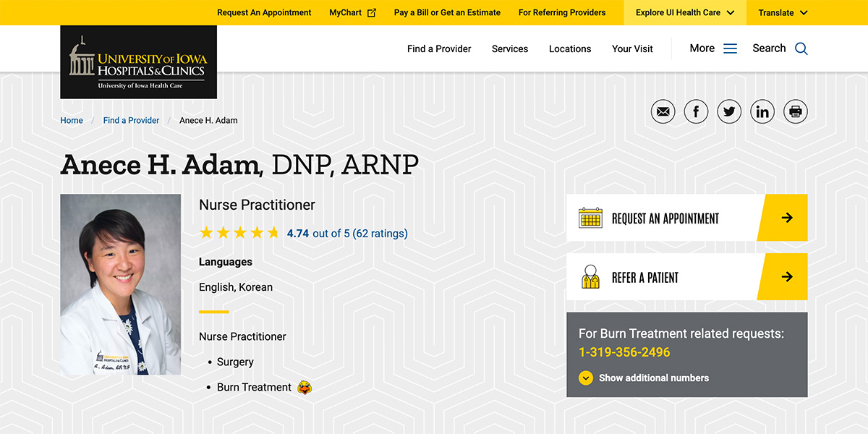
Task: Share provider page via email icon
Action: pyautogui.click(x=663, y=111)
